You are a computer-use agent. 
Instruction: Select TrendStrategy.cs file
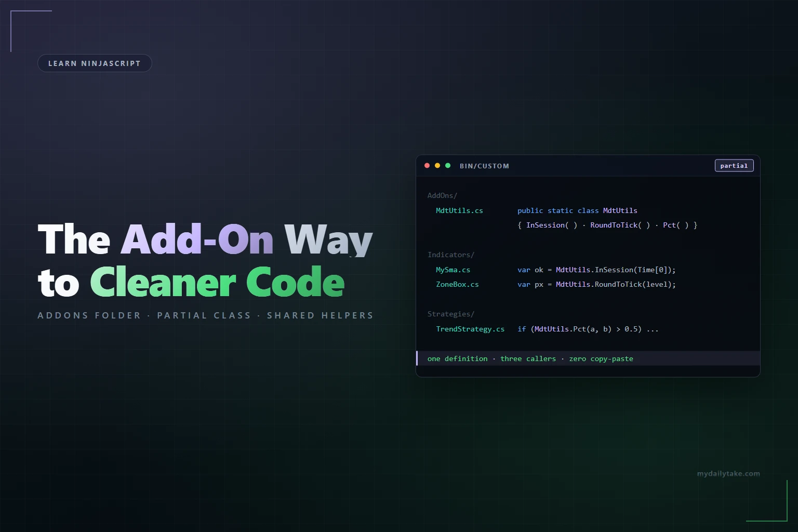pyautogui.click(x=470, y=329)
